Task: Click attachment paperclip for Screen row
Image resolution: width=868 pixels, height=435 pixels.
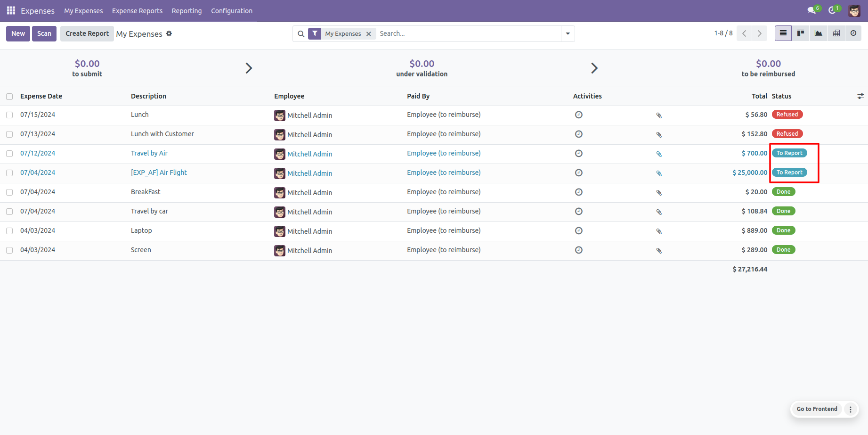Action: click(x=659, y=251)
